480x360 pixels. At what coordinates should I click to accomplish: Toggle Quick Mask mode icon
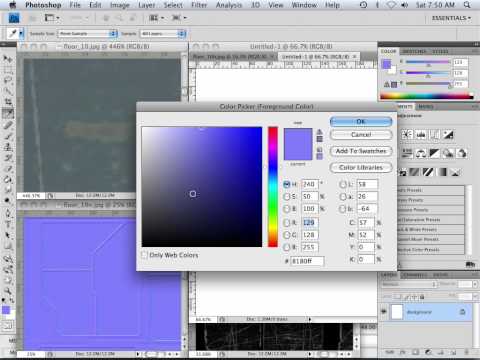pyautogui.click(x=7, y=326)
